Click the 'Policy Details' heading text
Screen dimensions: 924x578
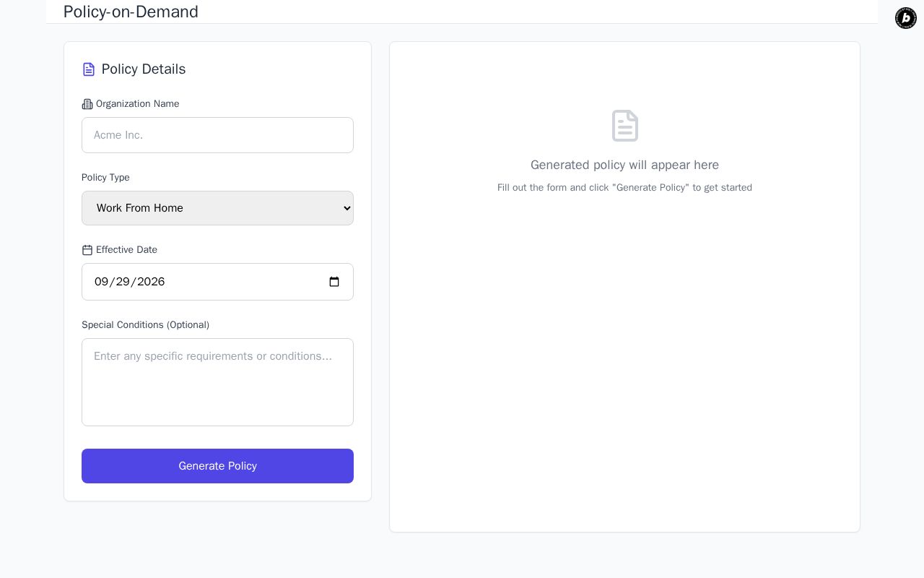[x=144, y=69]
